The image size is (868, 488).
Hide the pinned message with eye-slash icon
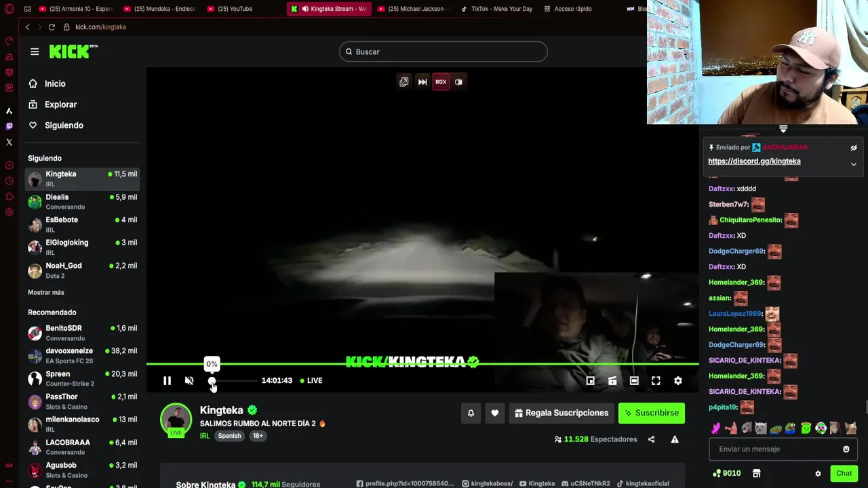coord(854,148)
